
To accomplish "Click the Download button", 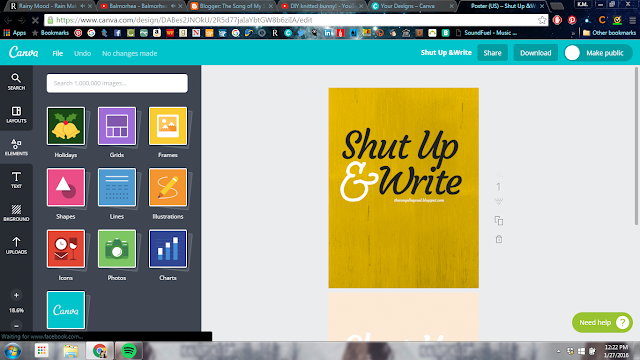I will [536, 53].
